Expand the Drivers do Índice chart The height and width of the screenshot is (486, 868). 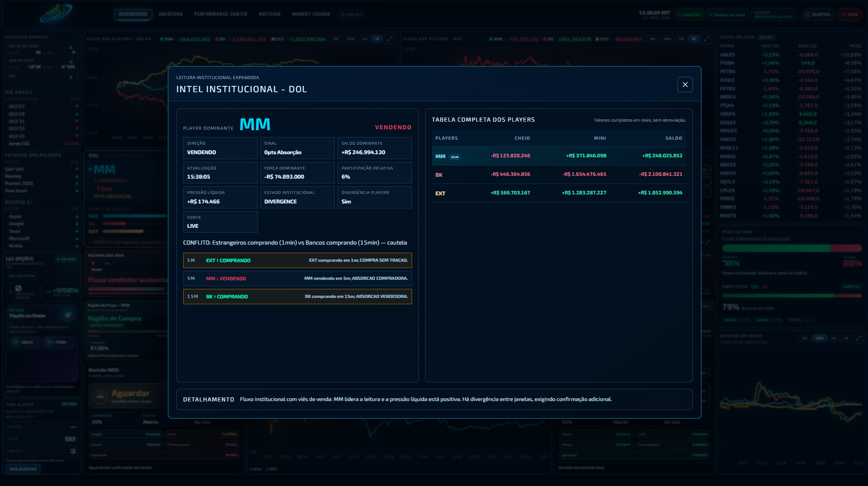point(858,338)
